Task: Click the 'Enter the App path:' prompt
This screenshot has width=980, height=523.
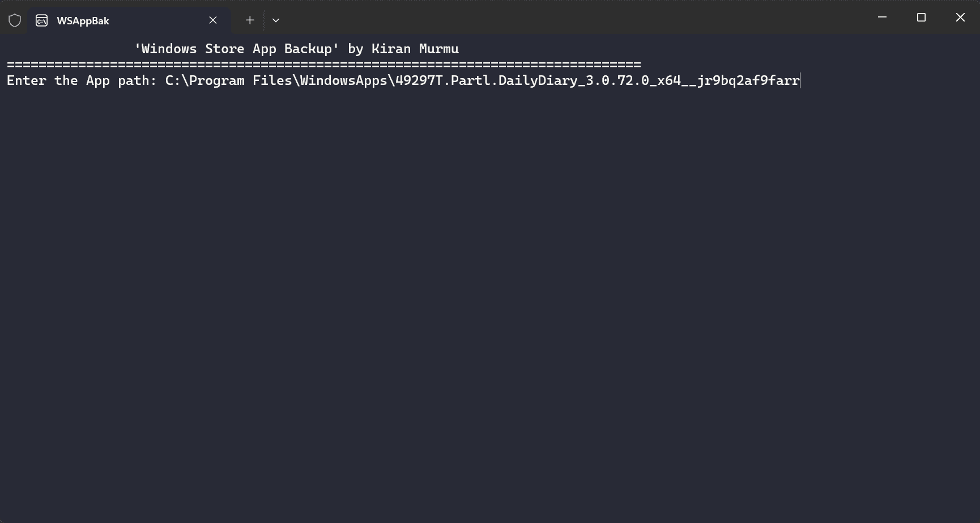Action: [82, 80]
